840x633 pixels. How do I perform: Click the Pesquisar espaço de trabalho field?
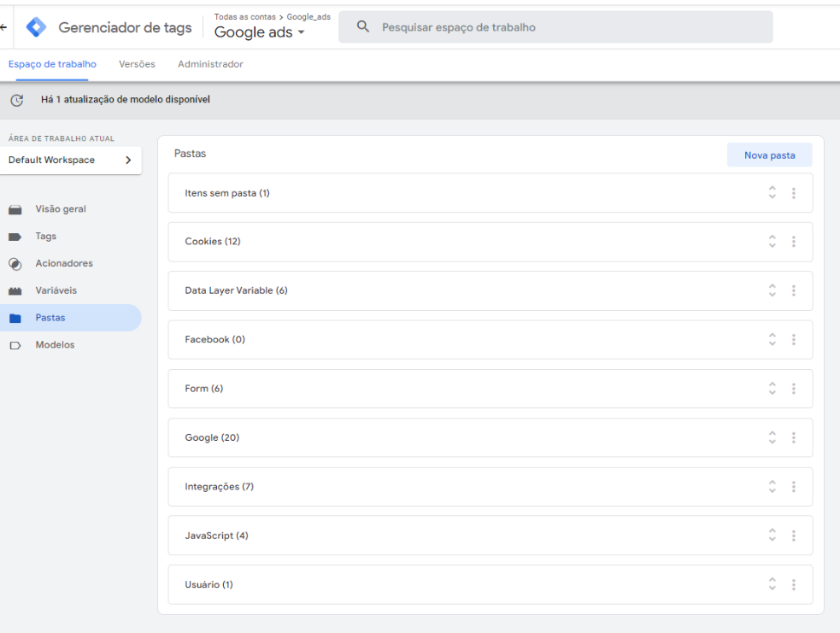click(x=555, y=27)
